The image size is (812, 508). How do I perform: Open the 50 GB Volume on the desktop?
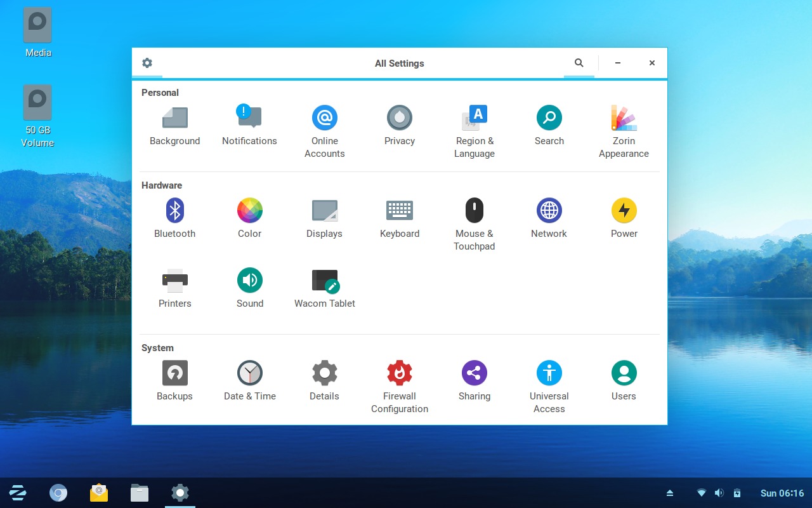[37, 102]
